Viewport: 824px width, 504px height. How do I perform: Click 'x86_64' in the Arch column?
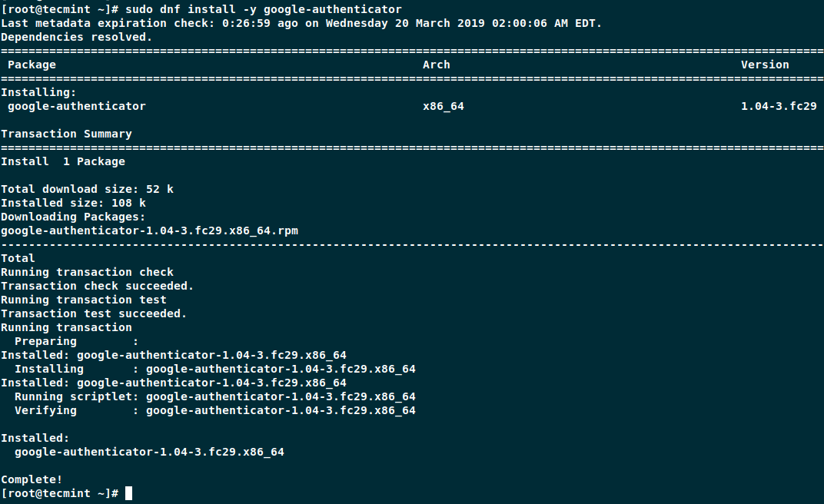point(443,106)
